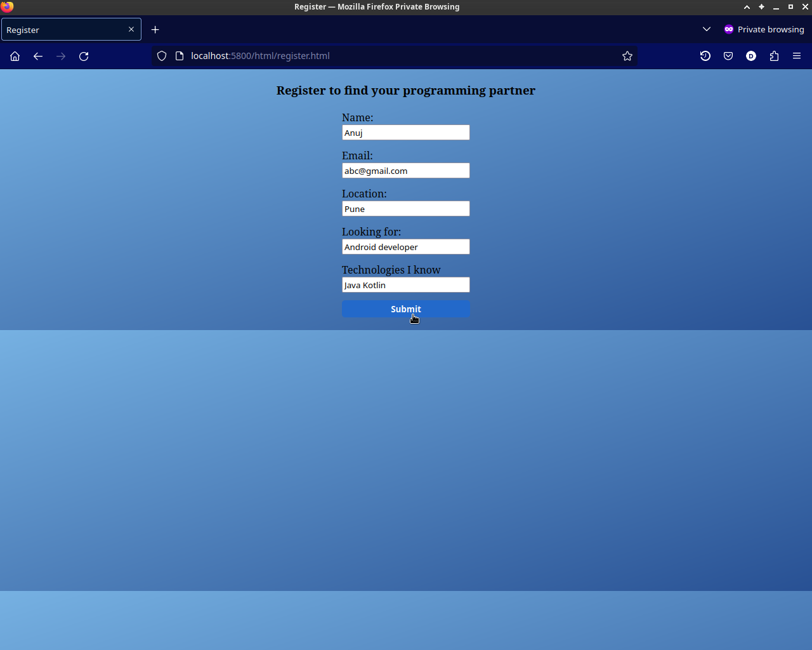The height and width of the screenshot is (650, 812).
Task: Click the Looking for field with Android developer
Action: coord(406,247)
